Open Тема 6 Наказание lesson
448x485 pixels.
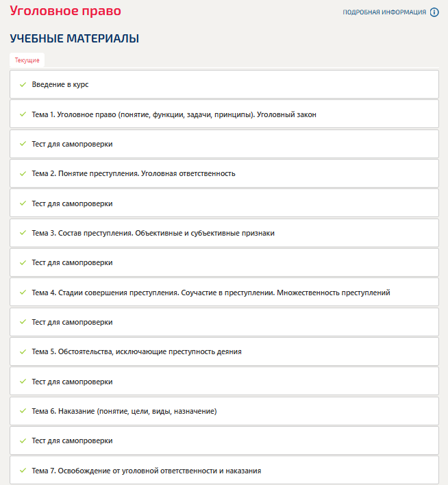(124, 411)
